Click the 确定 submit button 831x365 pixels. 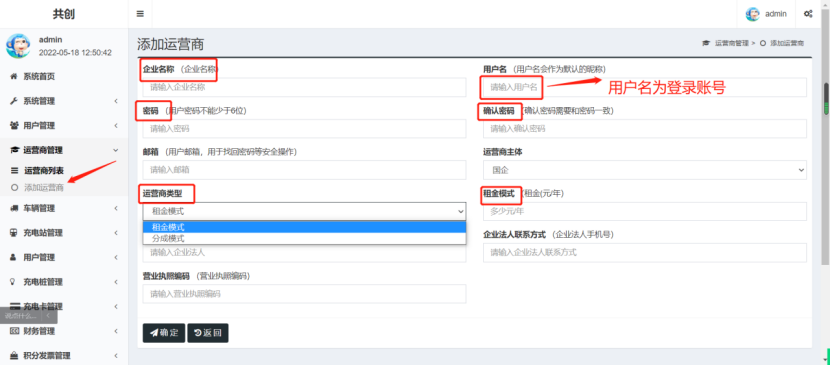click(x=164, y=333)
